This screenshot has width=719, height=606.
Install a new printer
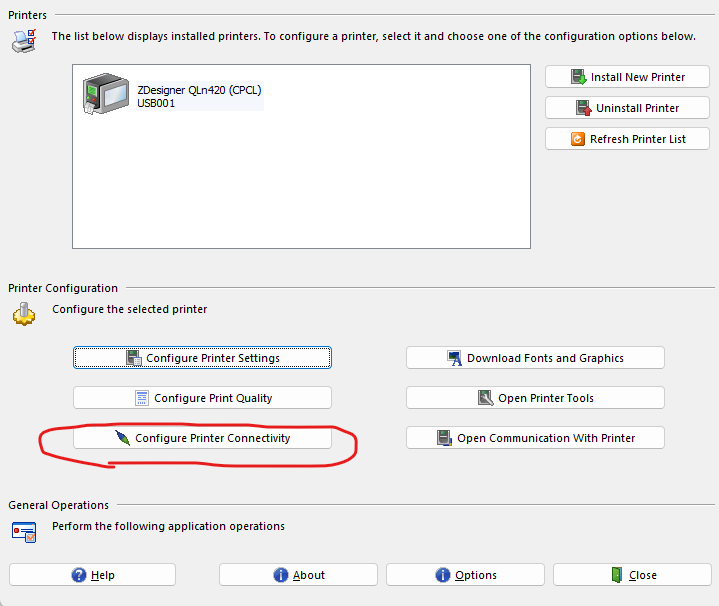(627, 77)
